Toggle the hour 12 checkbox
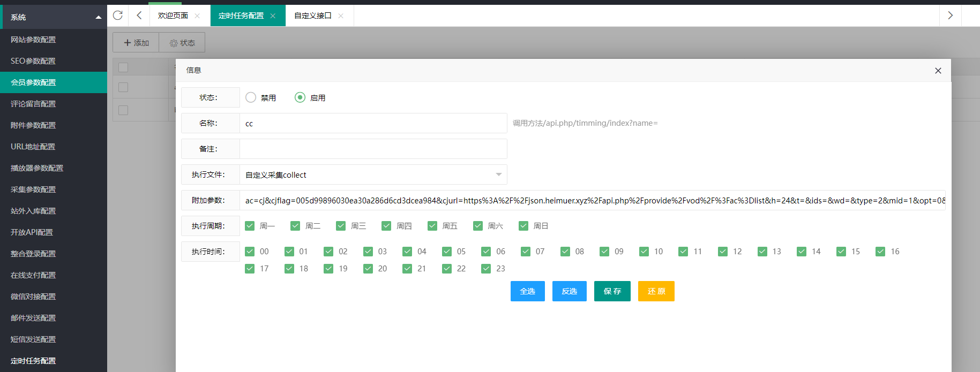 tap(723, 252)
